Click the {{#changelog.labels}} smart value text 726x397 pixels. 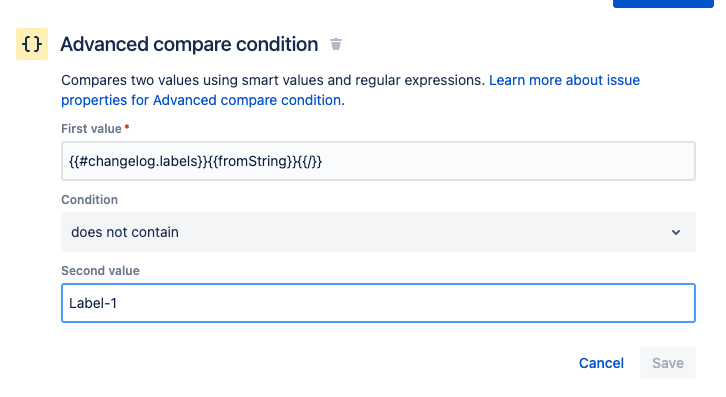[x=138, y=161]
